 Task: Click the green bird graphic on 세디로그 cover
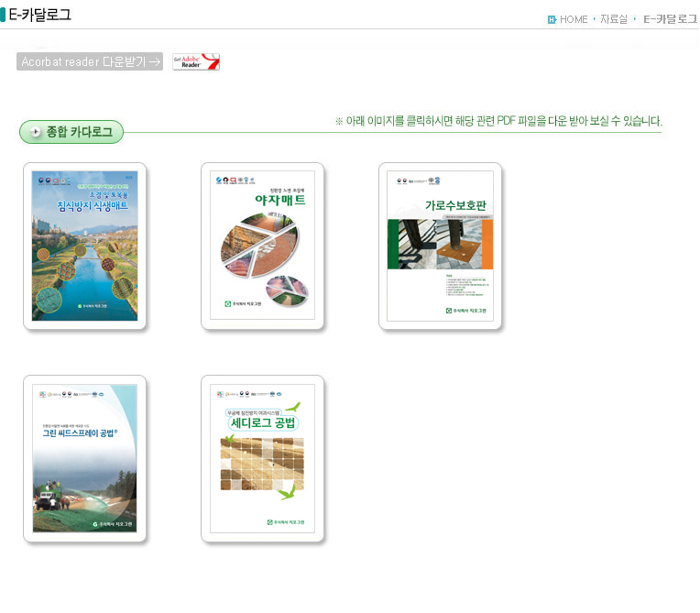[x=291, y=407]
